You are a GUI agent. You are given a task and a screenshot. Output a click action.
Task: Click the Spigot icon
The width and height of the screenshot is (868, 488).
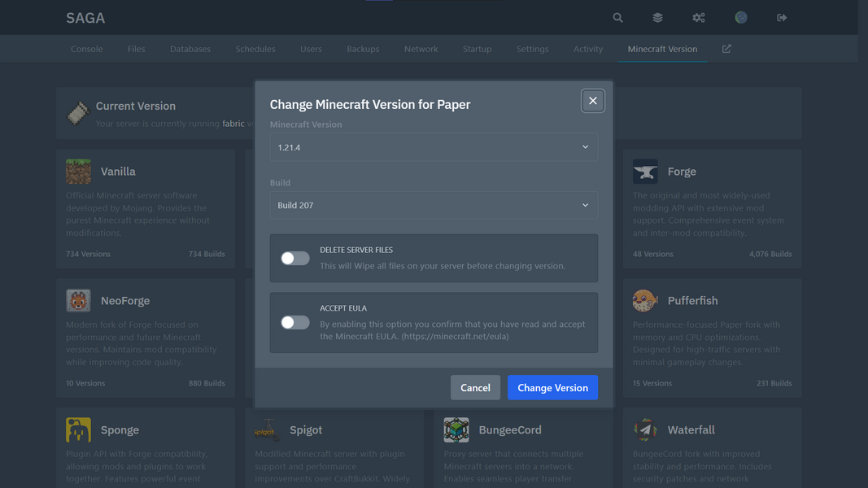click(267, 430)
